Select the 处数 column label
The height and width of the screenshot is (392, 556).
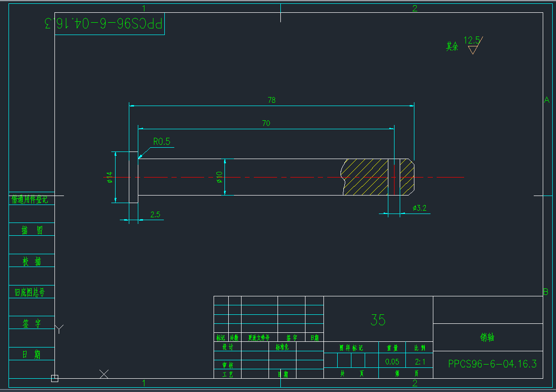234,338
